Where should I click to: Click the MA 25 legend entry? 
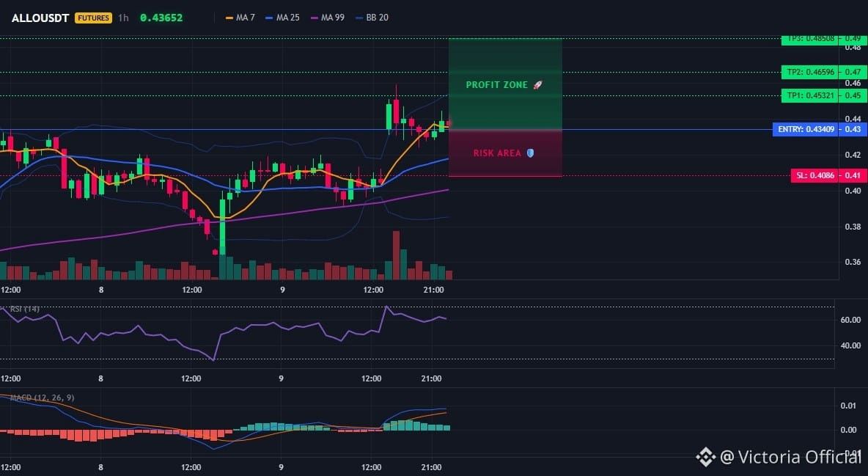[x=282, y=18]
